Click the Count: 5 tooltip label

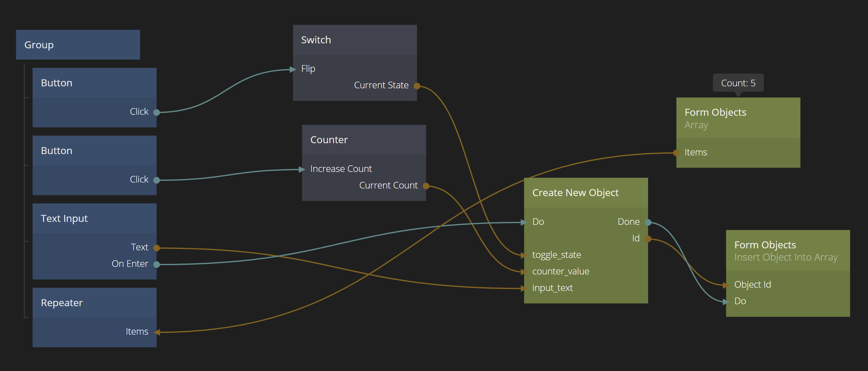(738, 83)
